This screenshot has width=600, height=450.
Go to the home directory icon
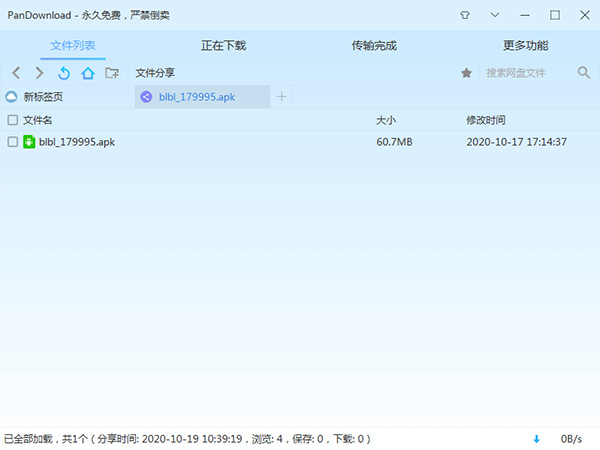[x=88, y=73]
